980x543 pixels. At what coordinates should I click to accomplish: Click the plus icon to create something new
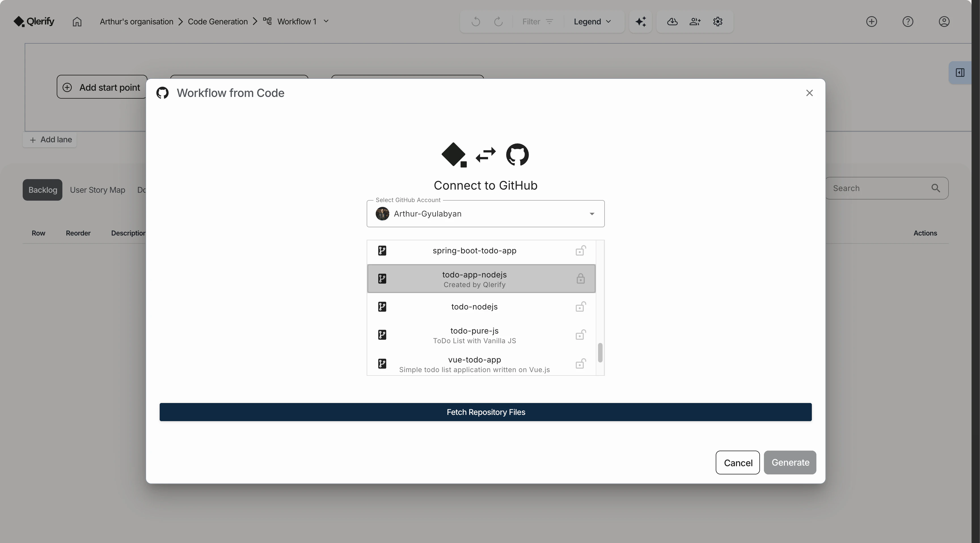click(x=872, y=22)
